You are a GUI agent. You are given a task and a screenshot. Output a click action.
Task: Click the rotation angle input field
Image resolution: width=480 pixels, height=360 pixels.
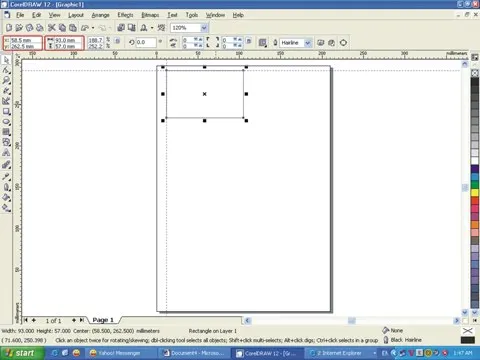click(x=146, y=42)
